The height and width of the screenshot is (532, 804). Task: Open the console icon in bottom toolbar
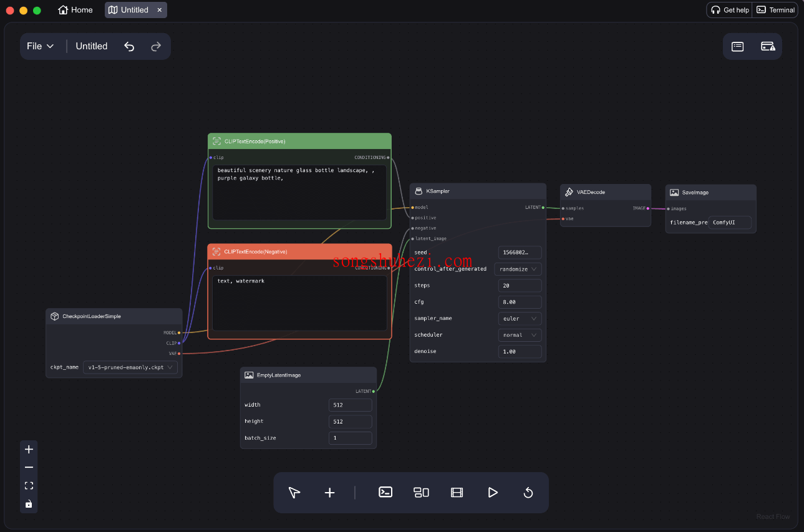pyautogui.click(x=385, y=492)
